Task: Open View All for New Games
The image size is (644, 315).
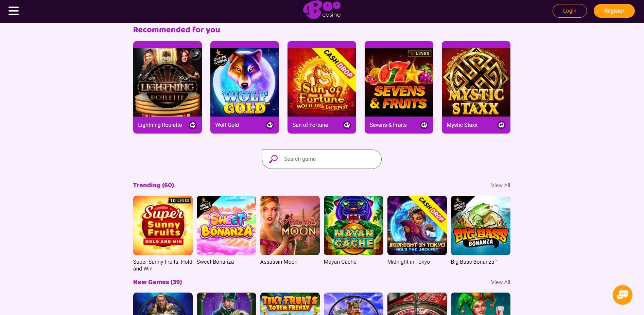Action: [x=500, y=282]
